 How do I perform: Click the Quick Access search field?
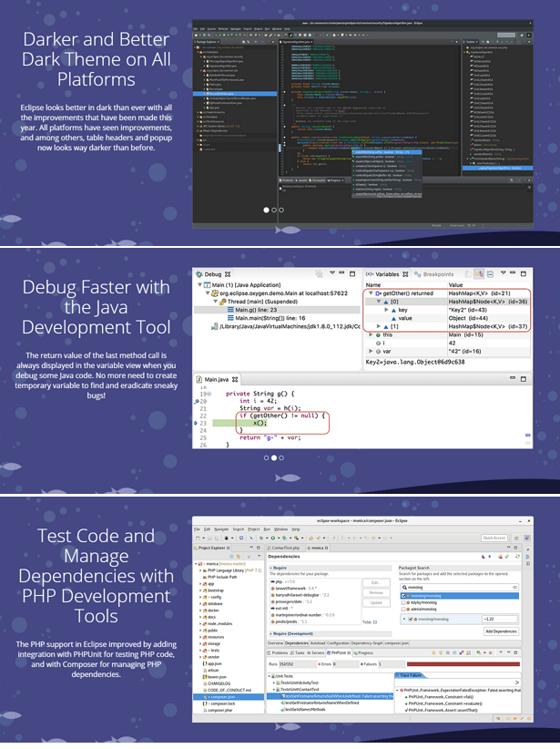point(494,538)
